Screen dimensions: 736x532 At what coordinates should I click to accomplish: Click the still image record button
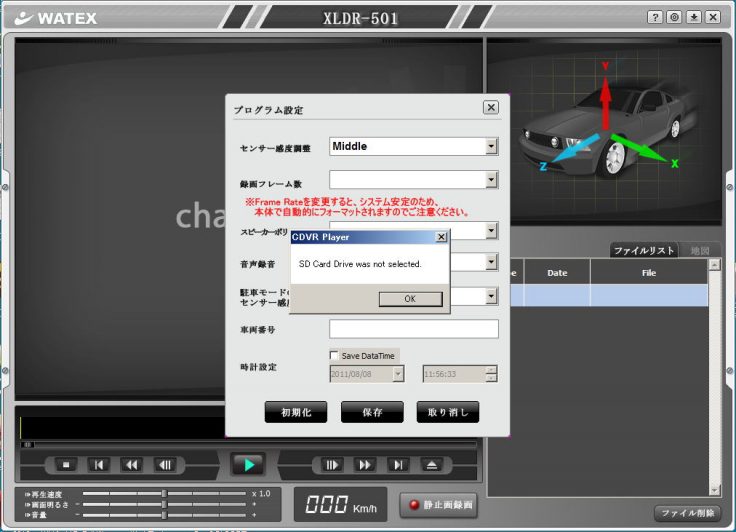click(438, 505)
